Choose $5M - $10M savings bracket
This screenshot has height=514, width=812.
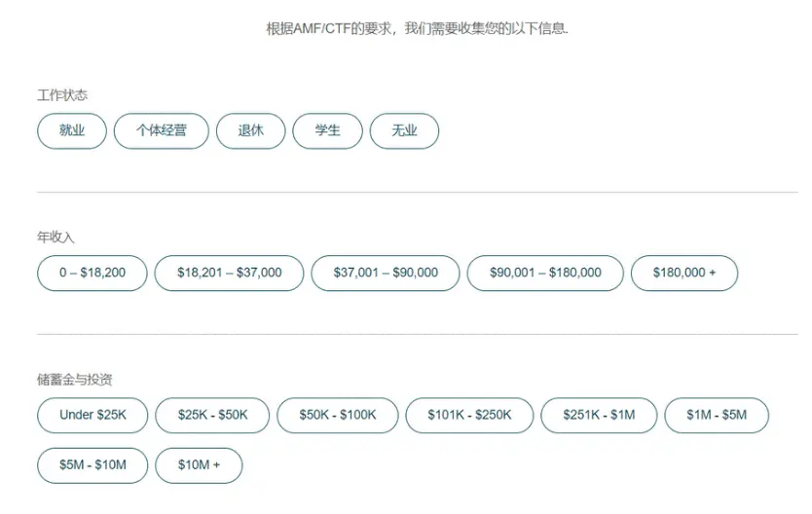pyautogui.click(x=92, y=465)
